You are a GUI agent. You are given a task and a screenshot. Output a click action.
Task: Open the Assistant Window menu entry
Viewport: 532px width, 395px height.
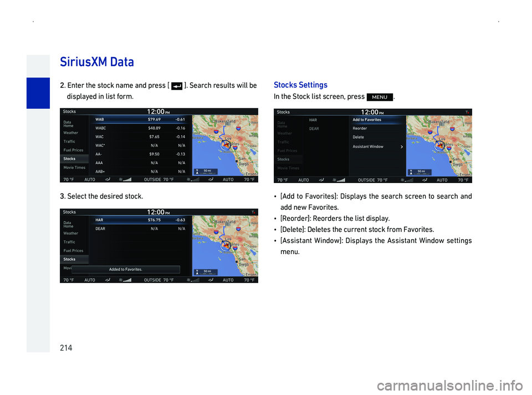(x=377, y=146)
